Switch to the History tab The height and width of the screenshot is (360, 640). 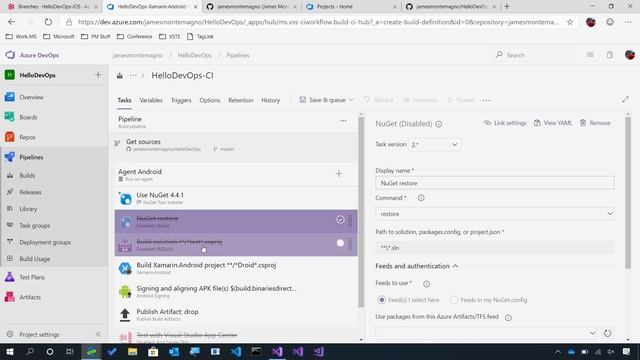click(x=271, y=100)
